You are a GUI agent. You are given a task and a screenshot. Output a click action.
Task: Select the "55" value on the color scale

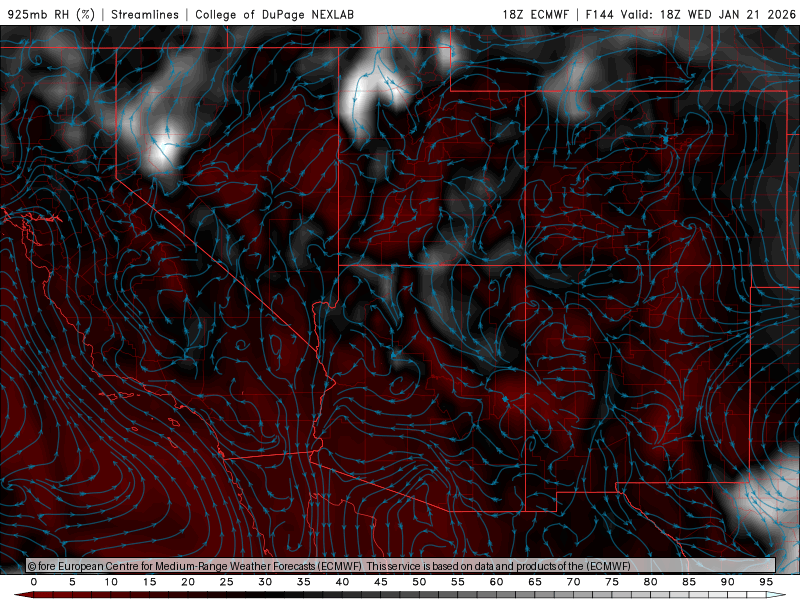[458, 582]
